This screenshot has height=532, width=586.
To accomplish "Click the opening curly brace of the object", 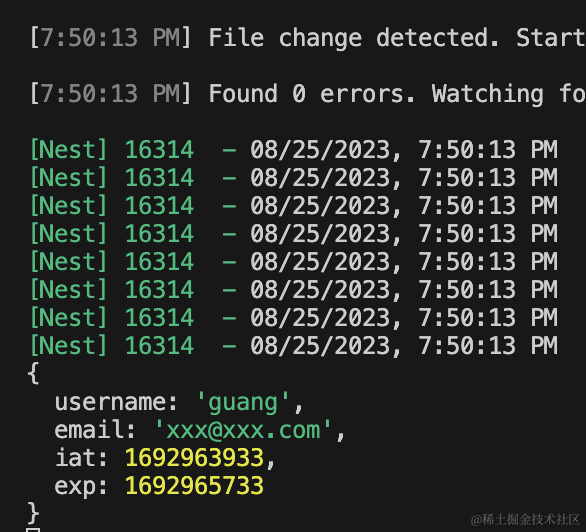I will pos(33,373).
